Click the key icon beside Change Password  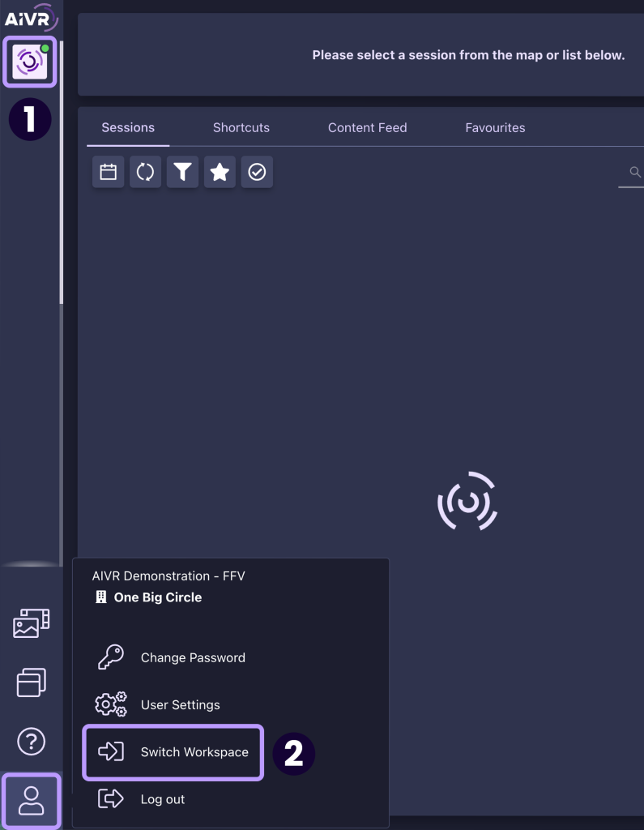[x=111, y=657]
